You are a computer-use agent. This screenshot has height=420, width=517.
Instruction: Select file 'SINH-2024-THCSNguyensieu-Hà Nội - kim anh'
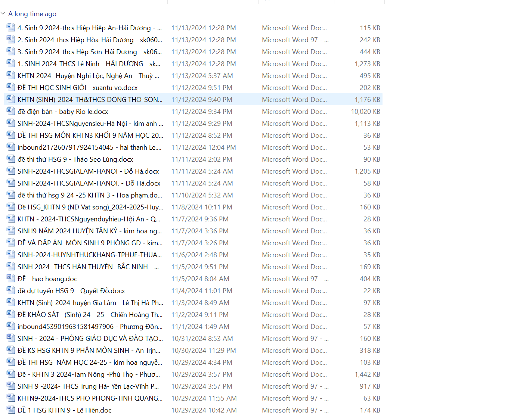[x=90, y=124]
